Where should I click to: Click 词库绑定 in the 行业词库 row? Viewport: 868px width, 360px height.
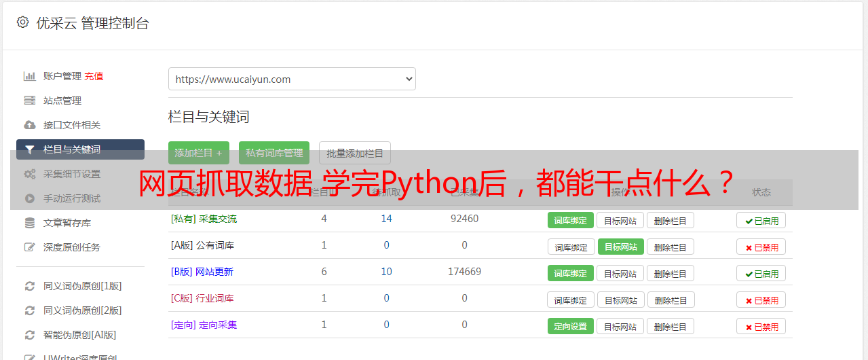pyautogui.click(x=571, y=300)
